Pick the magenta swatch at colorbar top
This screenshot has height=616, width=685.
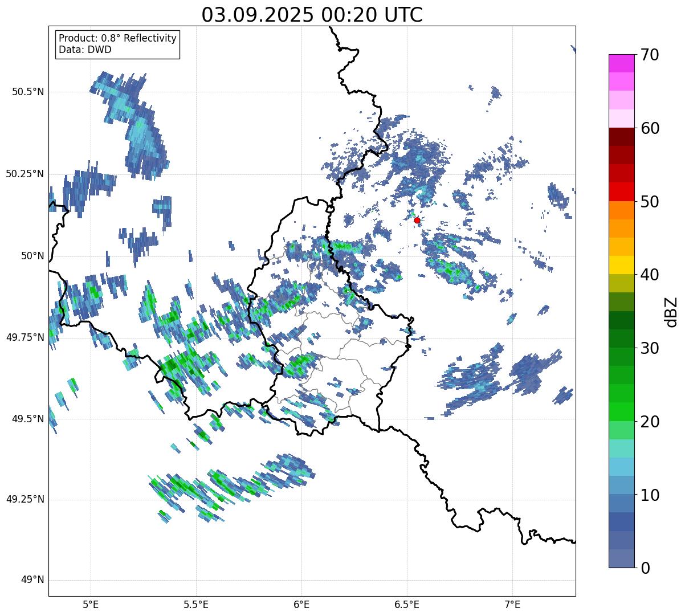pos(621,63)
